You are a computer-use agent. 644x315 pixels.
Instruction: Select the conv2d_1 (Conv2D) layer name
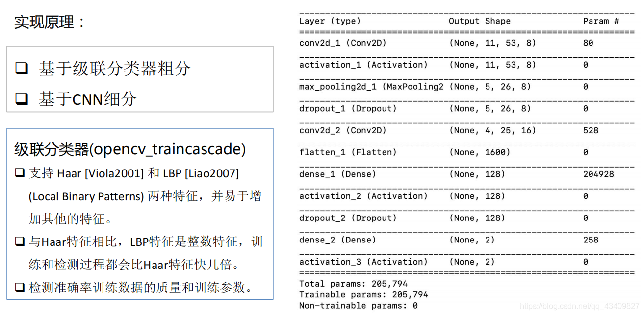(x=343, y=43)
